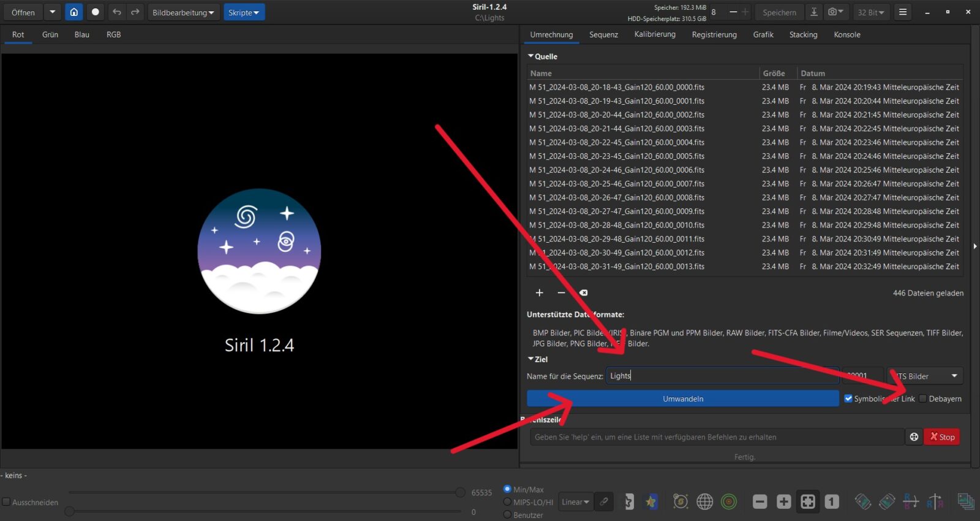Open the snapshot camera menu
This screenshot has width=980, height=521.
pos(836,12)
